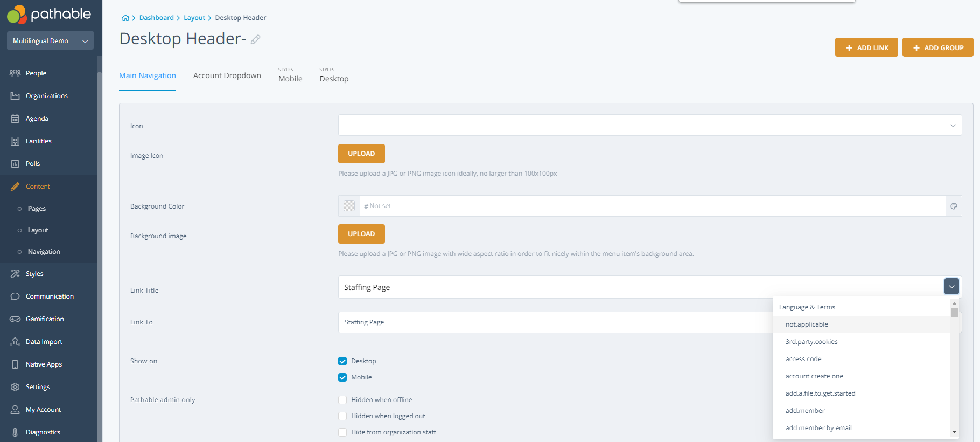
Task: Enable Hidden when logged out
Action: coord(342,416)
